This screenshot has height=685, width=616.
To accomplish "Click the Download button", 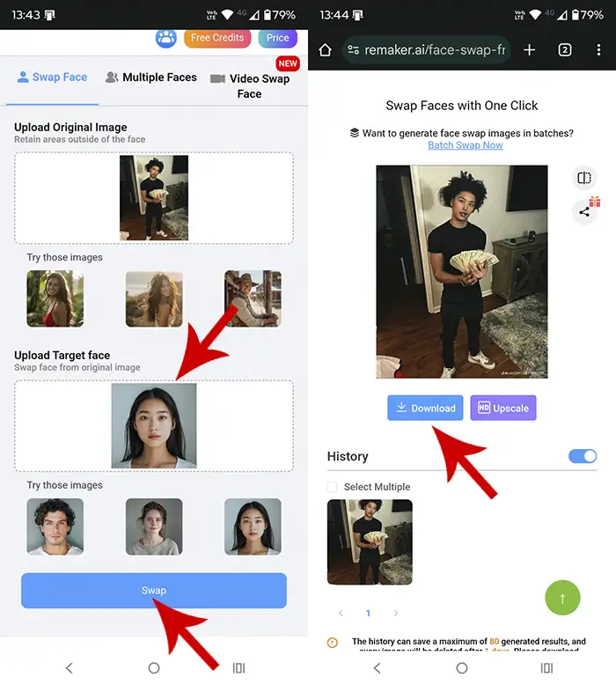I will (425, 408).
